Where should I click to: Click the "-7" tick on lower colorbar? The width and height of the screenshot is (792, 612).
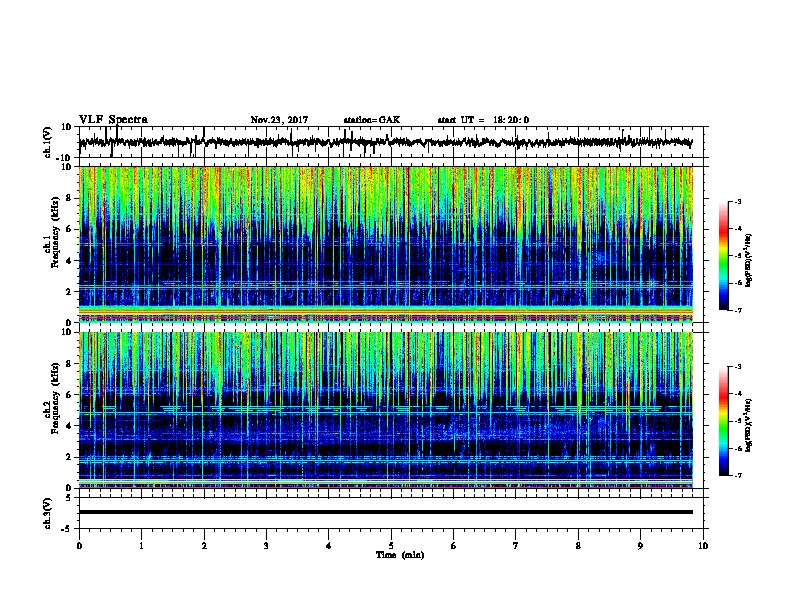(x=738, y=476)
